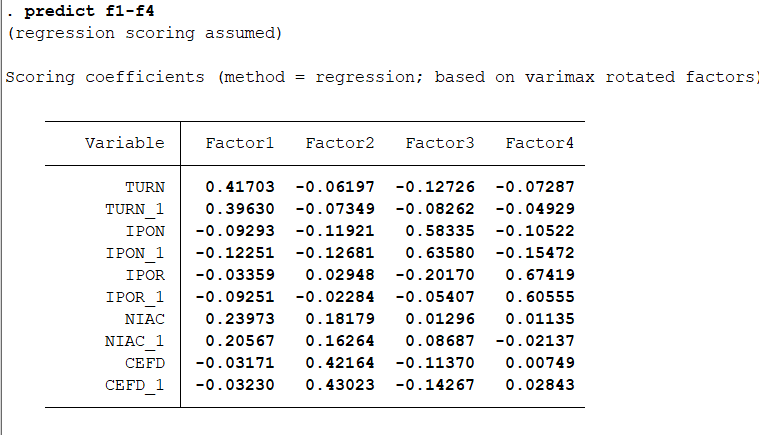Image resolution: width=759 pixels, height=435 pixels.
Task: Select the Variable column header
Action: pos(124,143)
